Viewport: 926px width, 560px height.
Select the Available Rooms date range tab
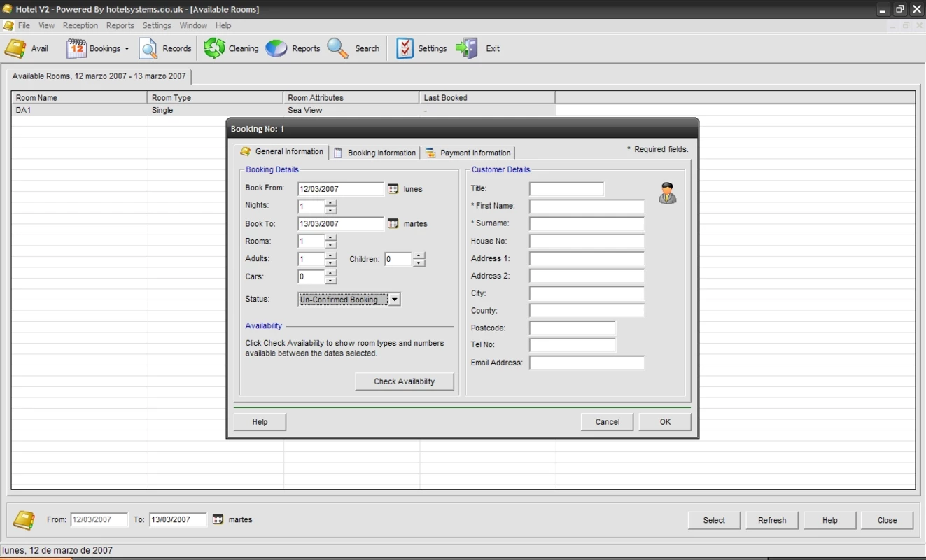tap(99, 76)
